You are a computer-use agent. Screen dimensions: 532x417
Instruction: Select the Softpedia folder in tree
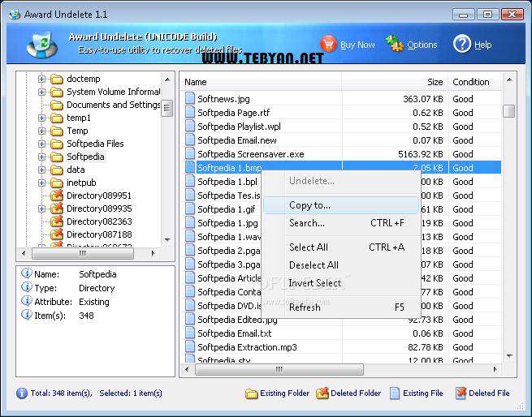(85, 157)
